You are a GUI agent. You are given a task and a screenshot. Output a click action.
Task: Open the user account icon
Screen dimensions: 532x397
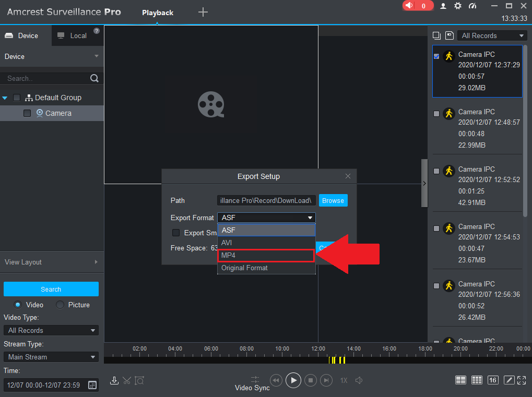click(x=443, y=6)
